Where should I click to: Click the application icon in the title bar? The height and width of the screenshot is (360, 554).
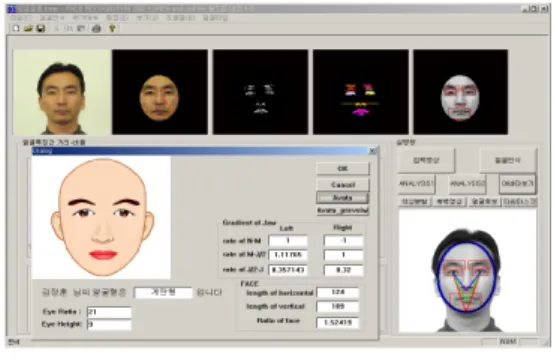[11, 9]
